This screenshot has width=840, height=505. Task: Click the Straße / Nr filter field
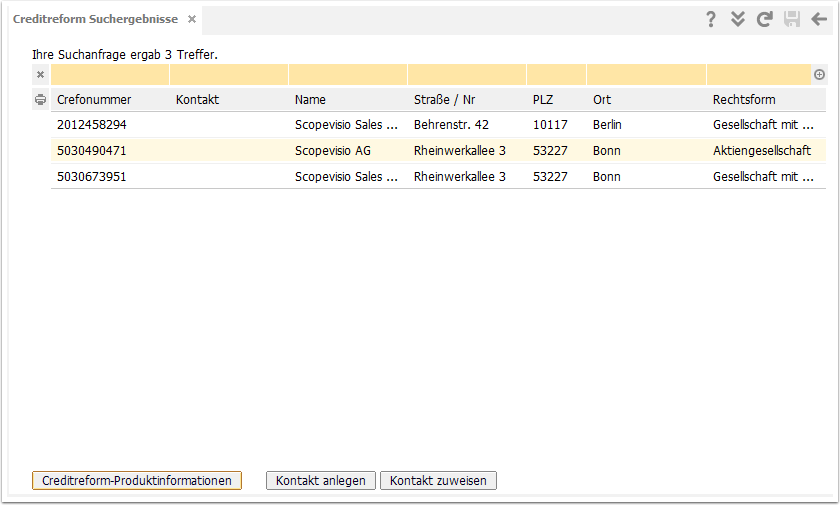(467, 74)
